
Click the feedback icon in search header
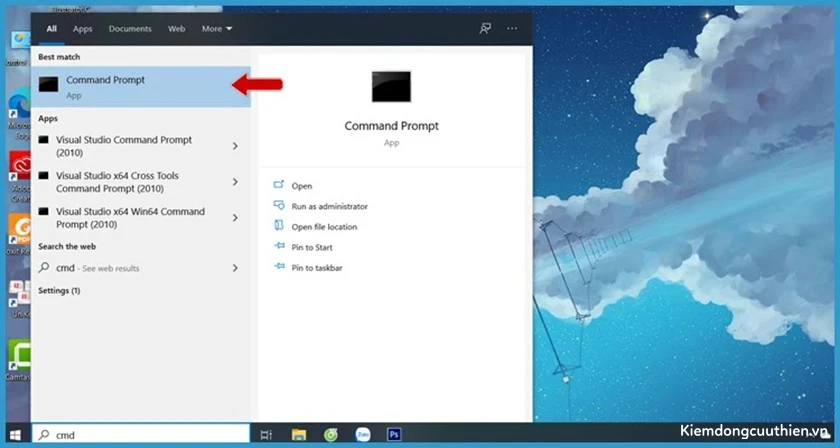pos(485,28)
